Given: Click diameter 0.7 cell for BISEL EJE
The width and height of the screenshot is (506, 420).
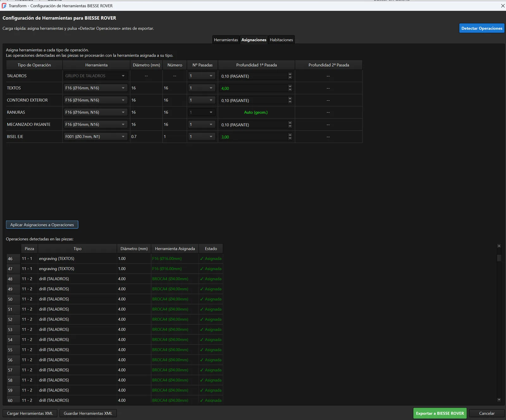Looking at the screenshot, I should click(146, 137).
